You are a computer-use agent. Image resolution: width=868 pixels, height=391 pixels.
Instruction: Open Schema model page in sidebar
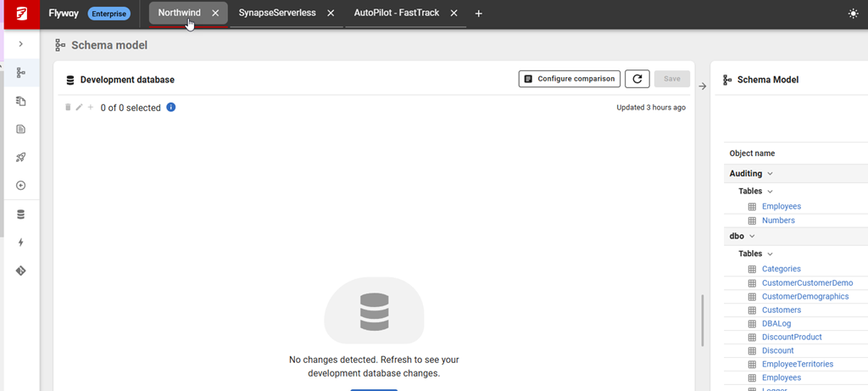[x=20, y=73]
